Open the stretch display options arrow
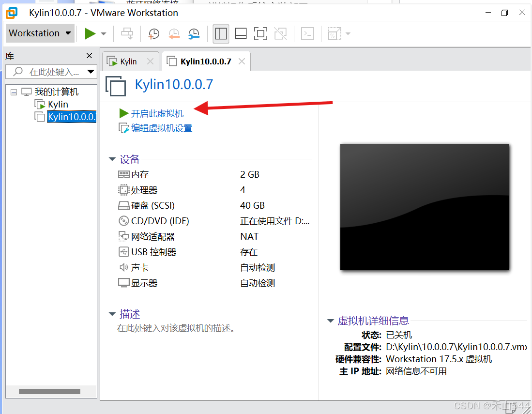532x414 pixels. pyautogui.click(x=348, y=33)
